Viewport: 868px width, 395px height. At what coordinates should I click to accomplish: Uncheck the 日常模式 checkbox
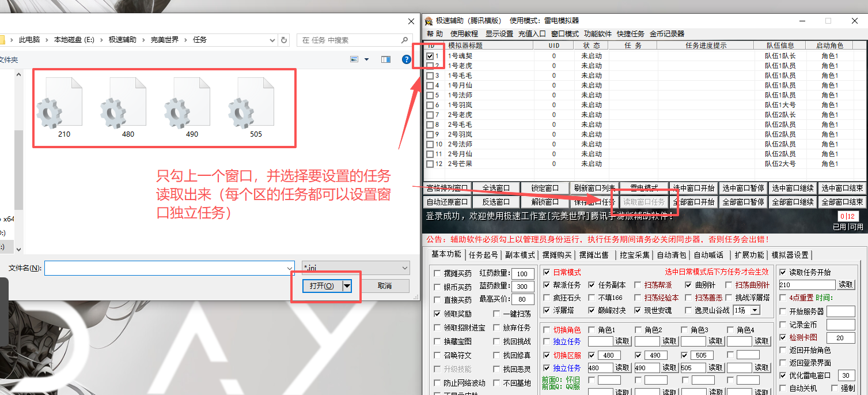click(547, 272)
